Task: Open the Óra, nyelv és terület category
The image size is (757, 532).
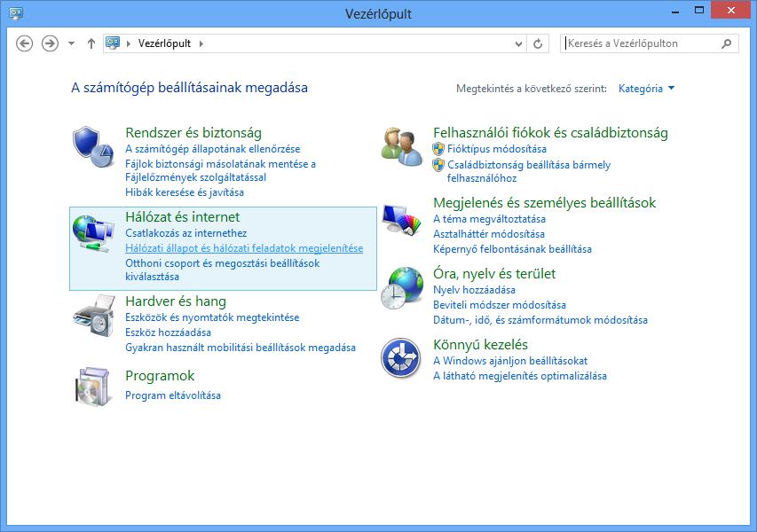Action: [x=494, y=274]
